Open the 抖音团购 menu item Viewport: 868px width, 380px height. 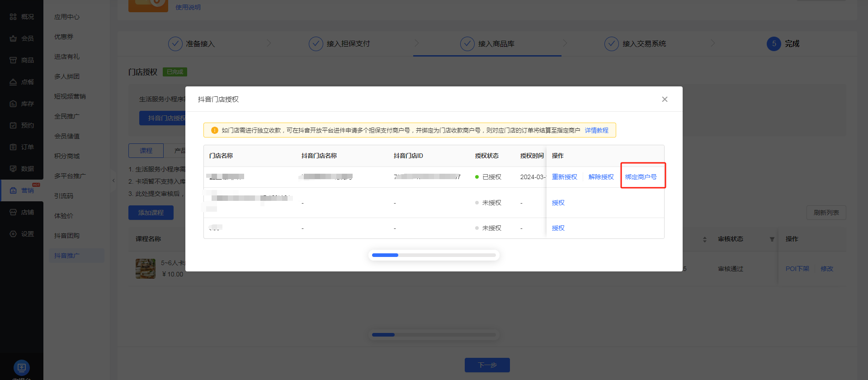click(66, 236)
